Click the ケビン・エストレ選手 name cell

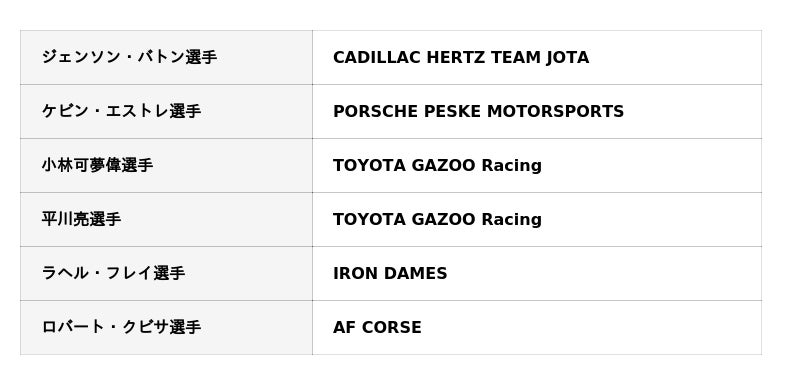tap(166, 111)
